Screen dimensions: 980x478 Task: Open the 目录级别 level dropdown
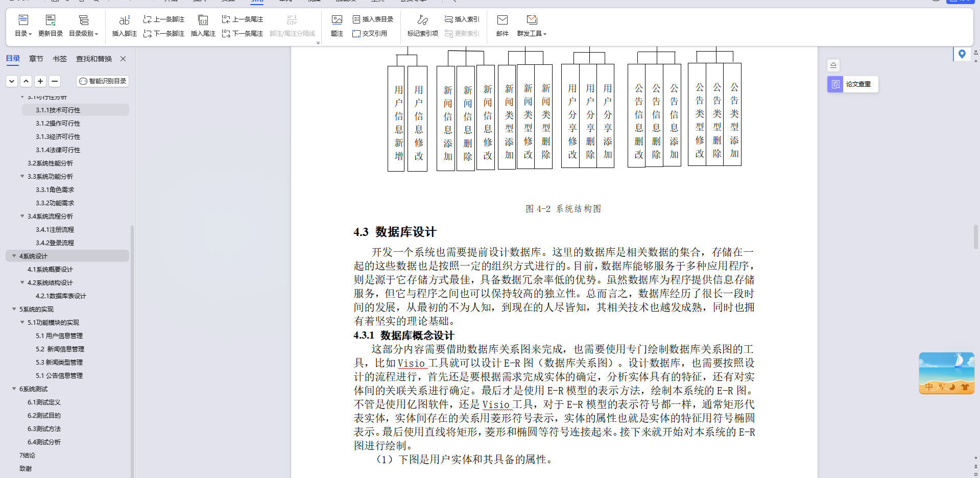[84, 26]
